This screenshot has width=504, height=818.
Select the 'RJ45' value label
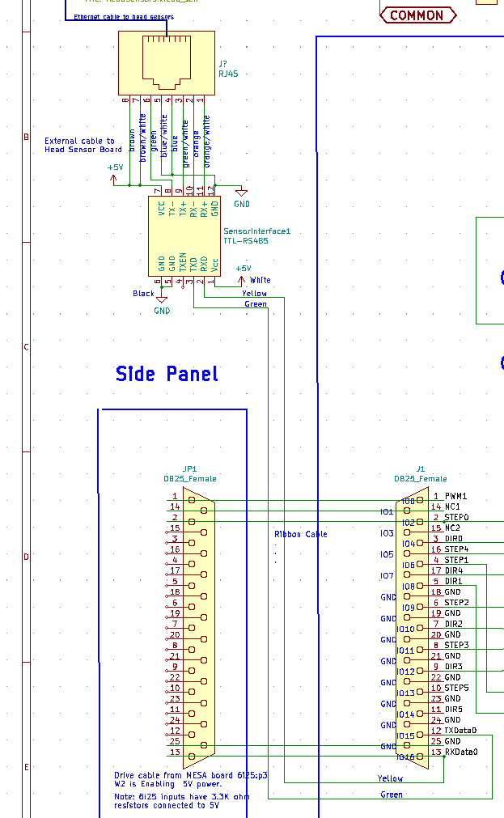click(x=228, y=74)
